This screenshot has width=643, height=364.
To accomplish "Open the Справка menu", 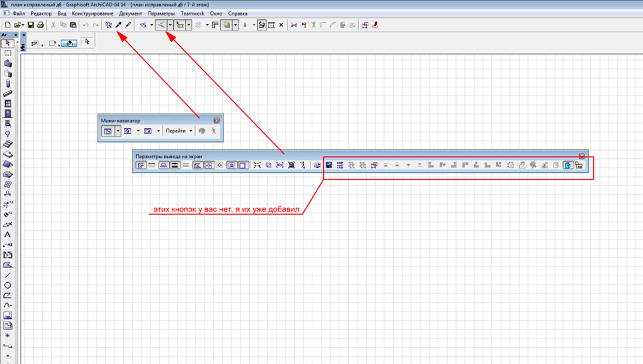I will pos(238,13).
